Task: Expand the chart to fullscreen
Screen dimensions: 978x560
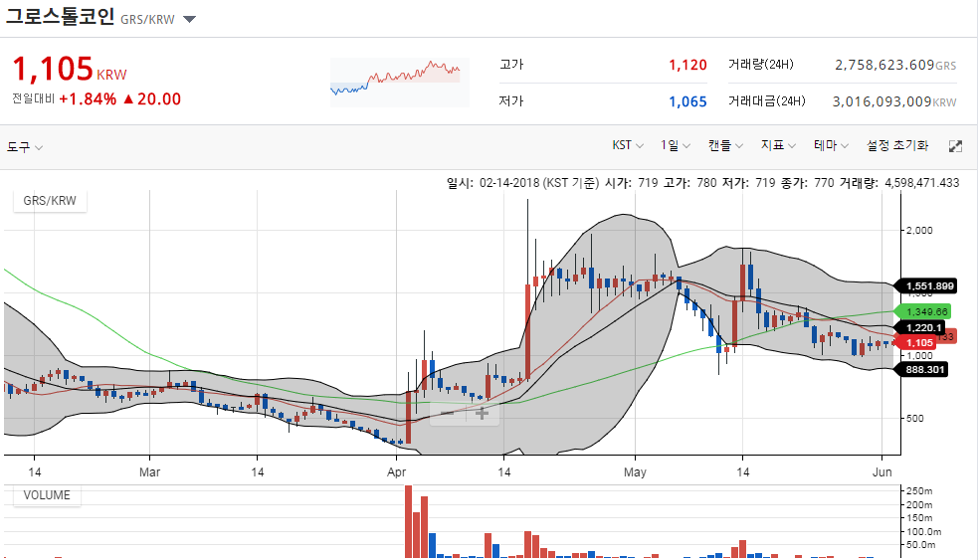Action: pyautogui.click(x=955, y=146)
